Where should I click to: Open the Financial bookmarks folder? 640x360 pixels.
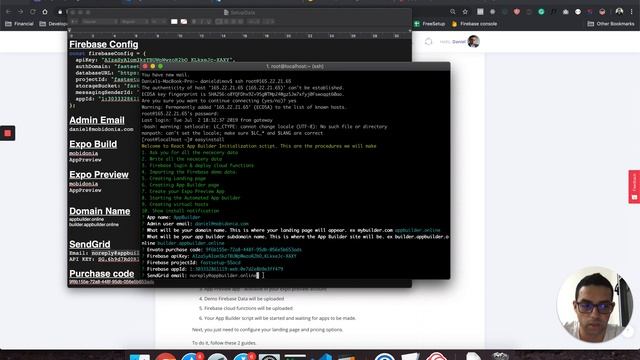pyautogui.click(x=19, y=24)
